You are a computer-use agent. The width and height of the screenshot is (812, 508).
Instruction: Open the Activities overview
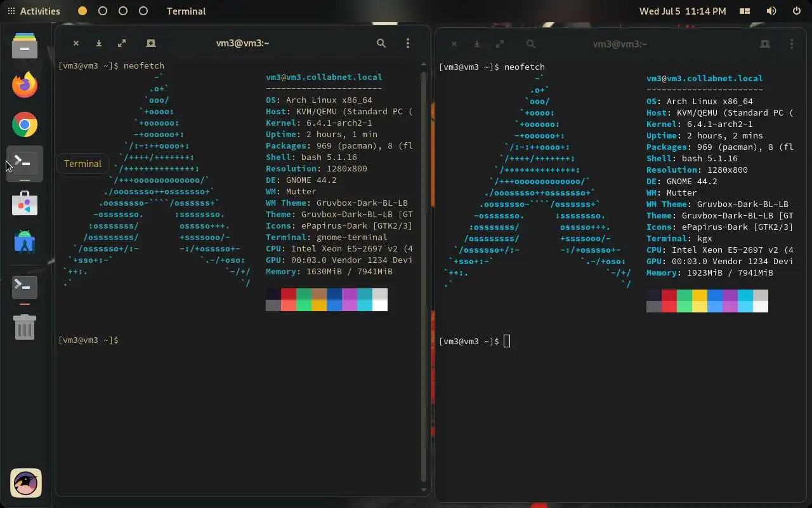pyautogui.click(x=34, y=11)
